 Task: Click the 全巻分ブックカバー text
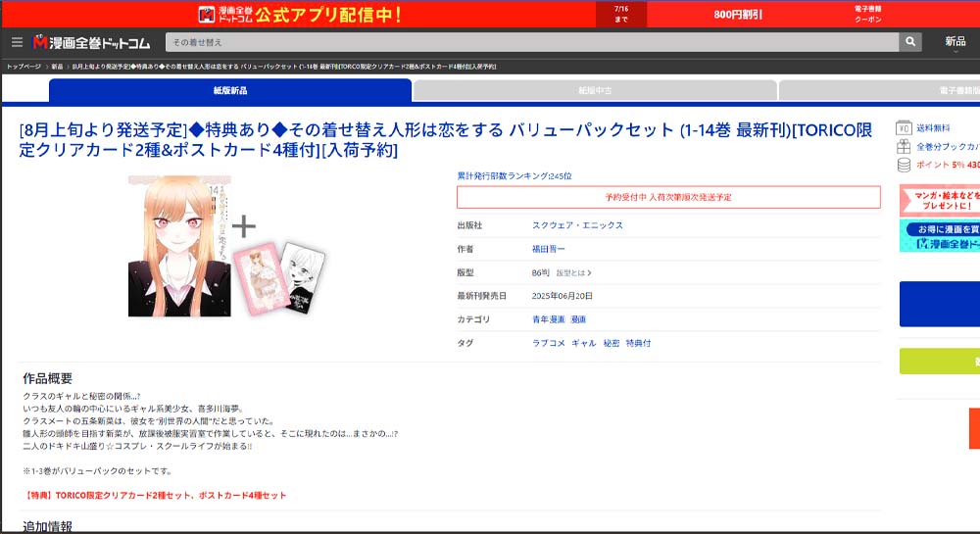948,147
